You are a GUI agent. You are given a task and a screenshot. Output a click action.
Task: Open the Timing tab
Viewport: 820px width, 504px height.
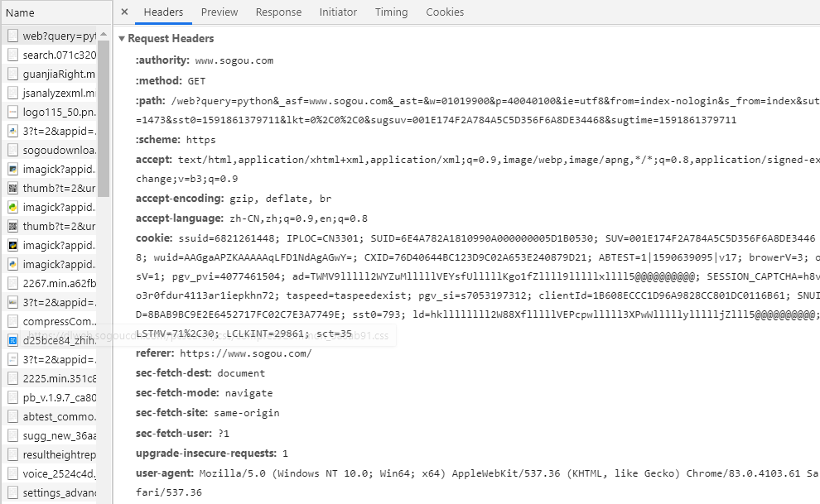point(391,12)
